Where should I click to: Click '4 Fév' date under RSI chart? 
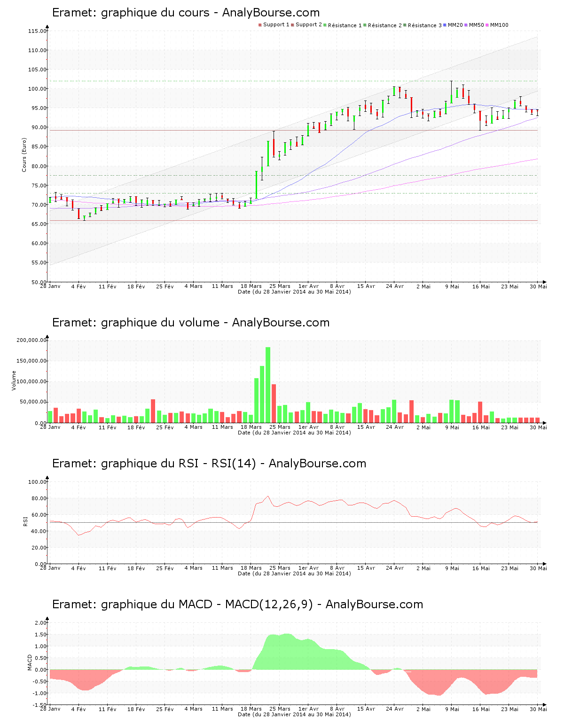[78, 568]
